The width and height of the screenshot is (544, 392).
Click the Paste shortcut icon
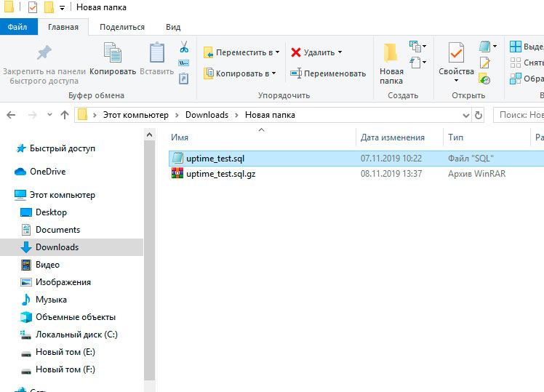183,79
